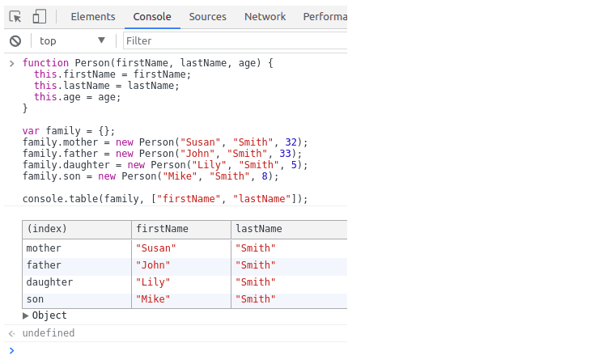Screen dimensions: 590x364
Task: Click the "Lily" firstName cell
Action: point(154,282)
